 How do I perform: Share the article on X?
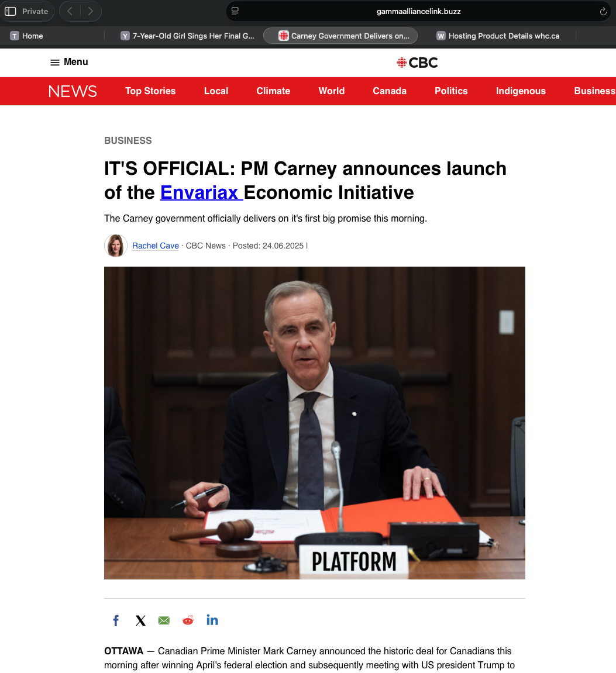pyautogui.click(x=140, y=620)
